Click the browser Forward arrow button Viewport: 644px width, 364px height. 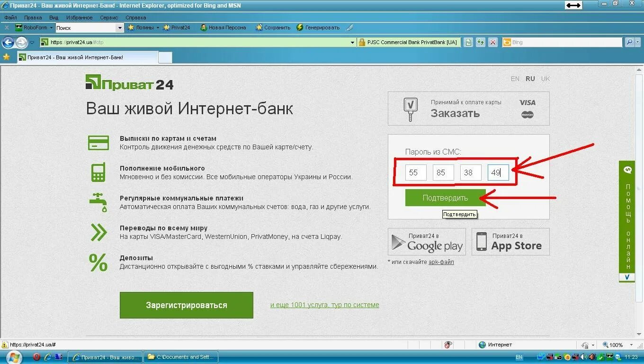[21, 42]
